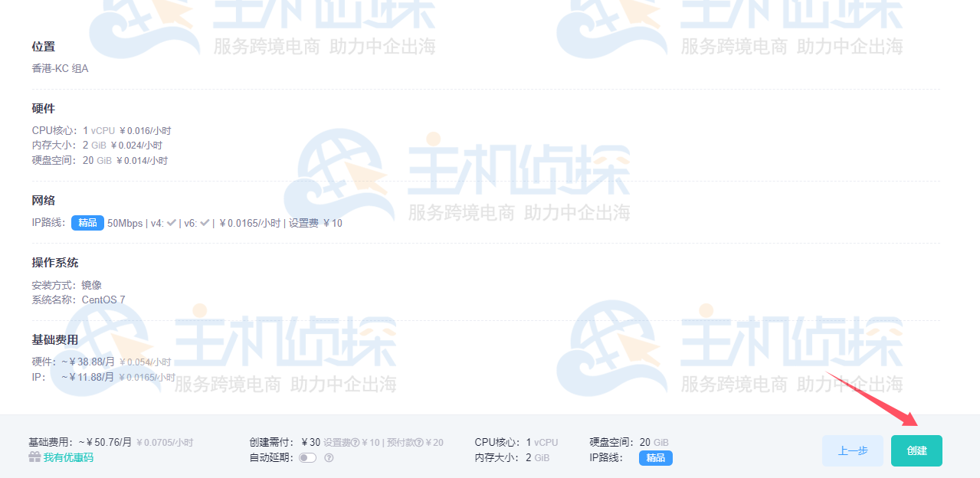This screenshot has height=478, width=980.
Task: Click the v4 checkmark icon
Action: (172, 223)
